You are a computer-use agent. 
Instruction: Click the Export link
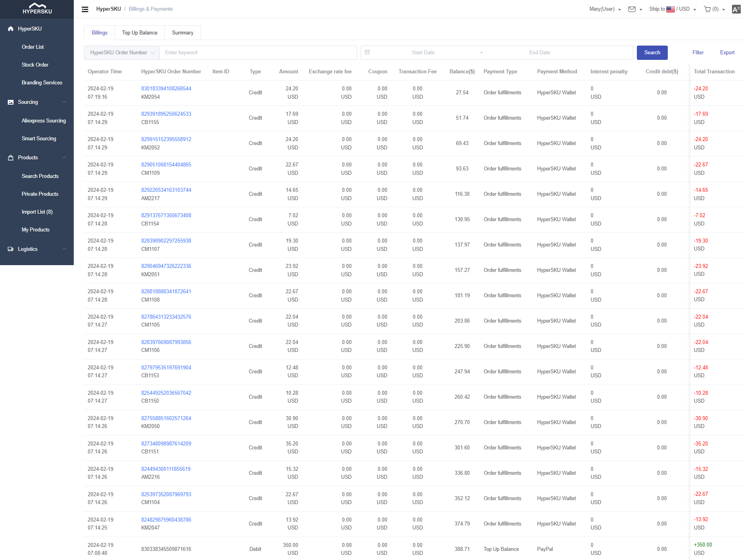pos(727,53)
